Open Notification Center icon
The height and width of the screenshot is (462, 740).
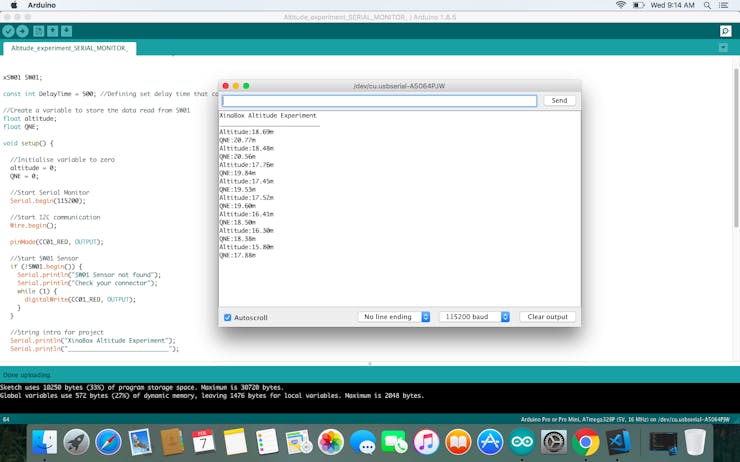tap(723, 5)
